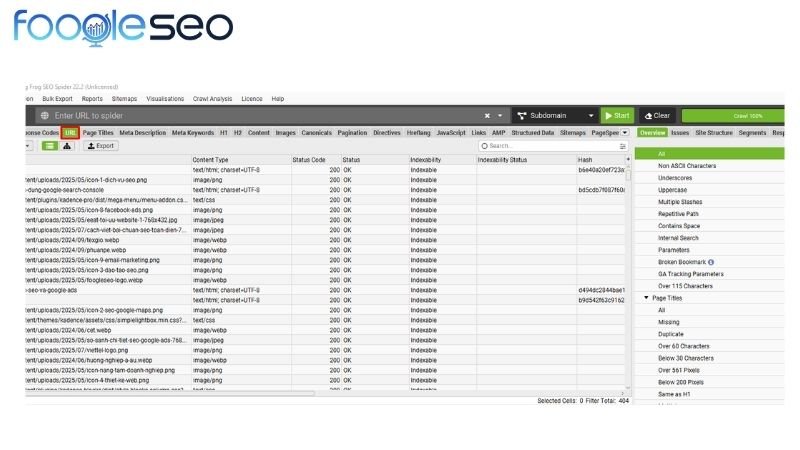Switch to tree view icon
The width and height of the screenshot is (800, 450).
(67, 146)
